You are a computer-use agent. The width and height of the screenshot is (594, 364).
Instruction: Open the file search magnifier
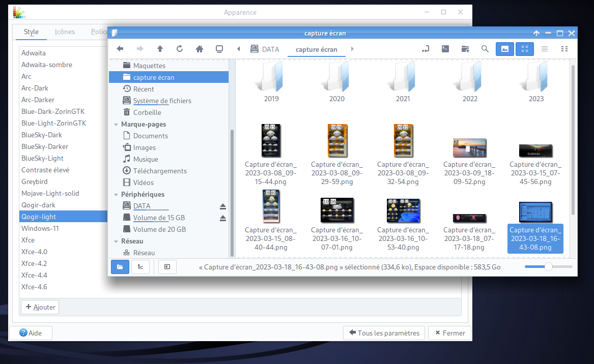(x=485, y=49)
